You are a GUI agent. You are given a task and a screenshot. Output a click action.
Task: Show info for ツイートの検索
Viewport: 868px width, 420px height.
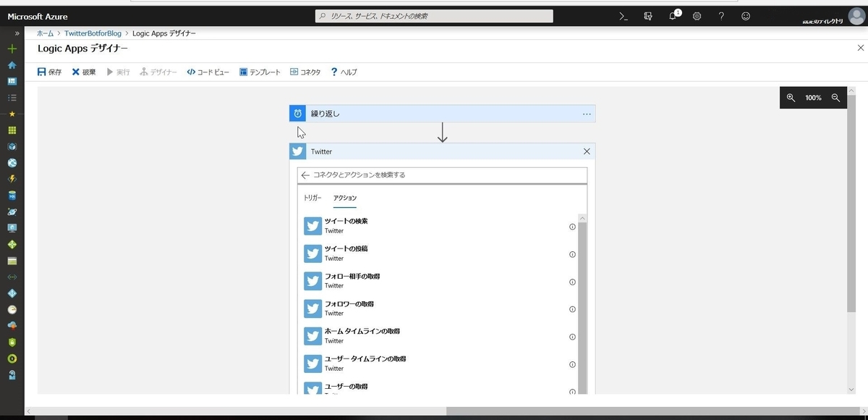pos(572,227)
